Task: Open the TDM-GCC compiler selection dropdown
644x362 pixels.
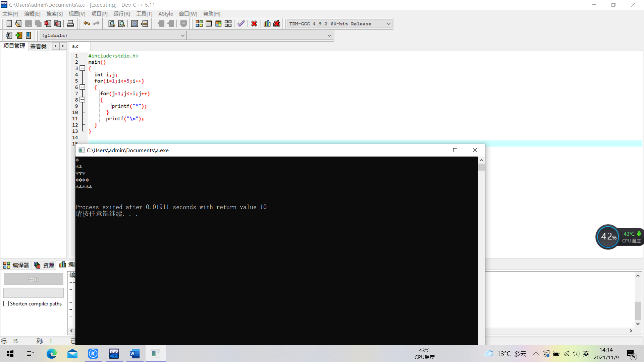Action: tap(388, 24)
